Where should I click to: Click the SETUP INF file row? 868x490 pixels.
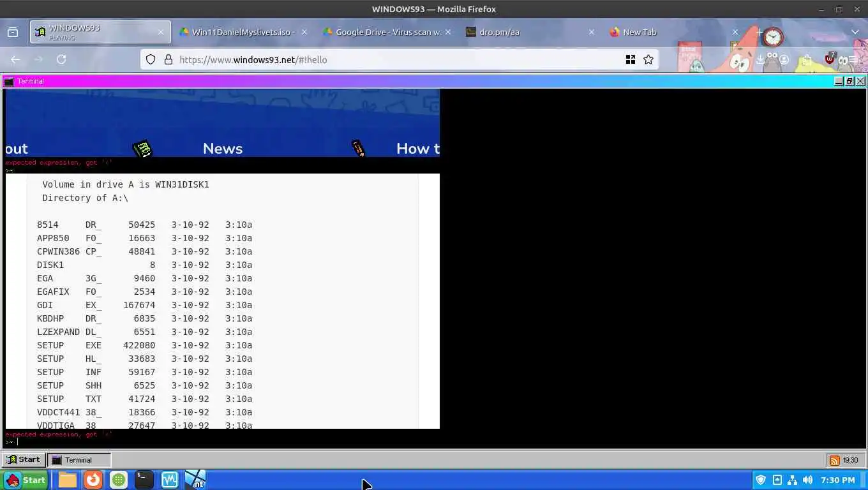tap(144, 372)
